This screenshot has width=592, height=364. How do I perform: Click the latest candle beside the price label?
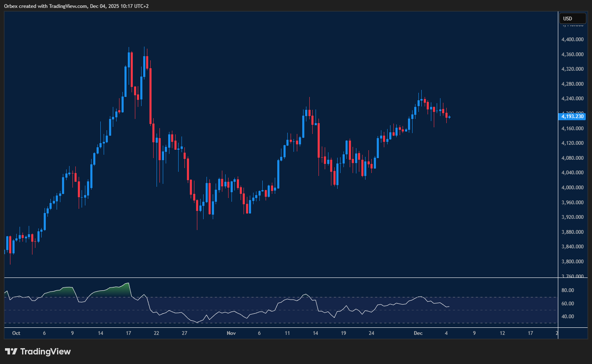449,117
